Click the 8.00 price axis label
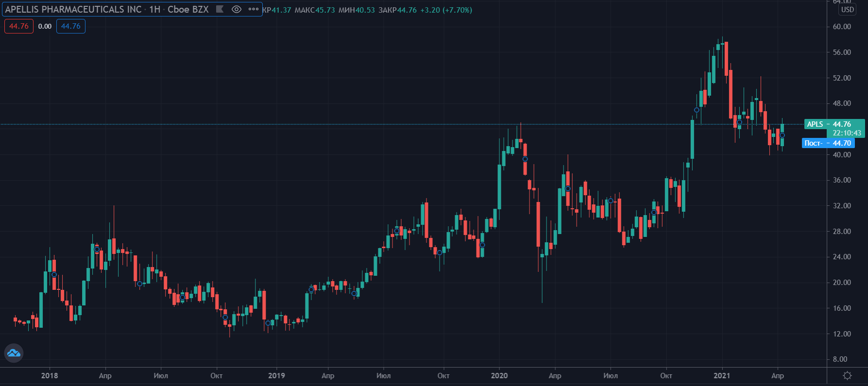Image resolution: width=868 pixels, height=386 pixels. pos(840,359)
